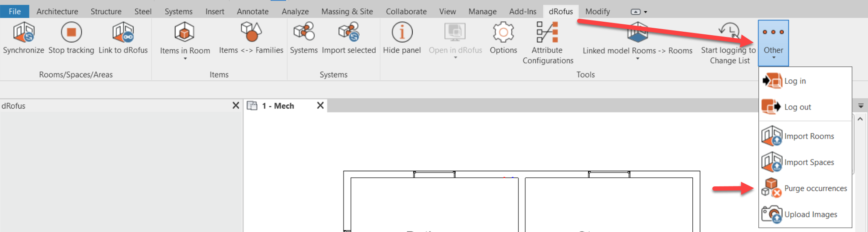
Task: Switch to the Analyze tab
Action: 295,11
